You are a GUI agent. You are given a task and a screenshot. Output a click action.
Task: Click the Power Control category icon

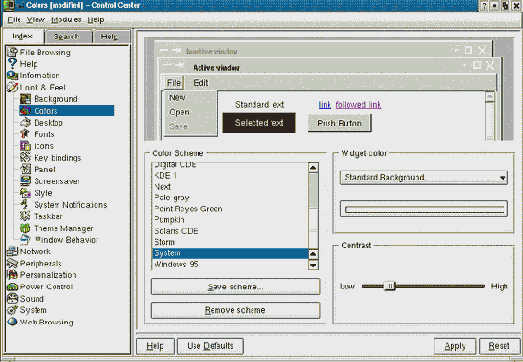tap(12, 287)
